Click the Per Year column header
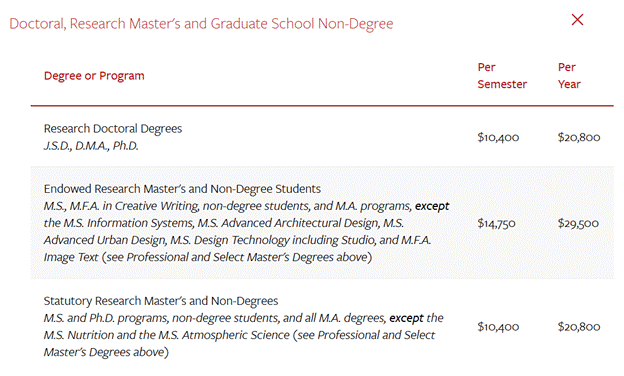 pos(569,76)
